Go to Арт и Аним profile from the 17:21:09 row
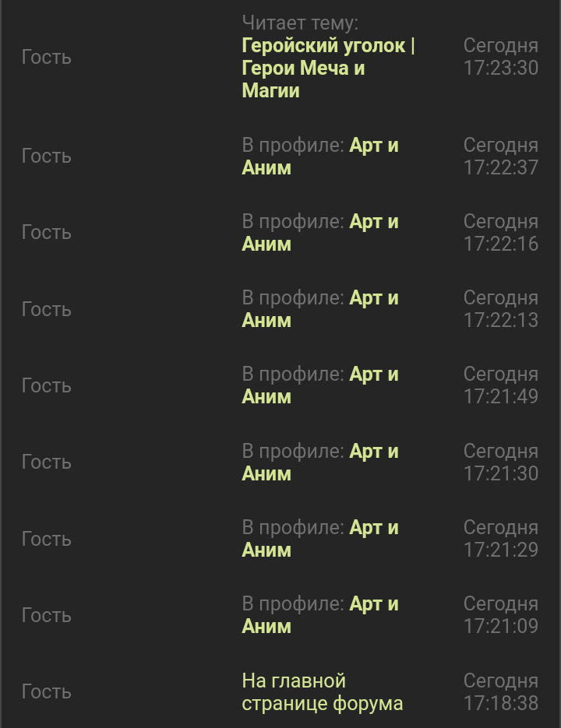Viewport: 561px width, 728px height. (x=374, y=604)
